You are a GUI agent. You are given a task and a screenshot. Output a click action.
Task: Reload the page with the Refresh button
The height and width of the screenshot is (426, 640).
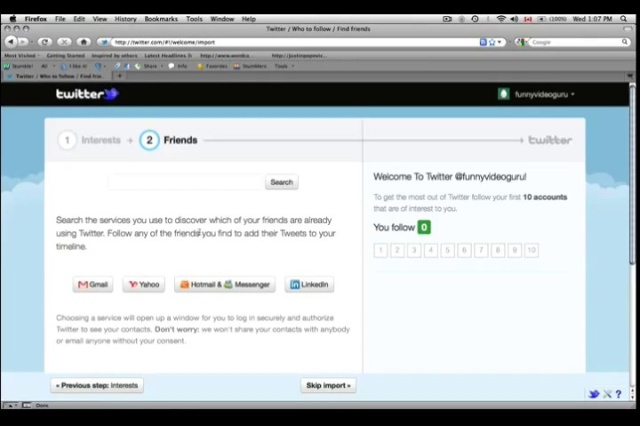(45, 42)
